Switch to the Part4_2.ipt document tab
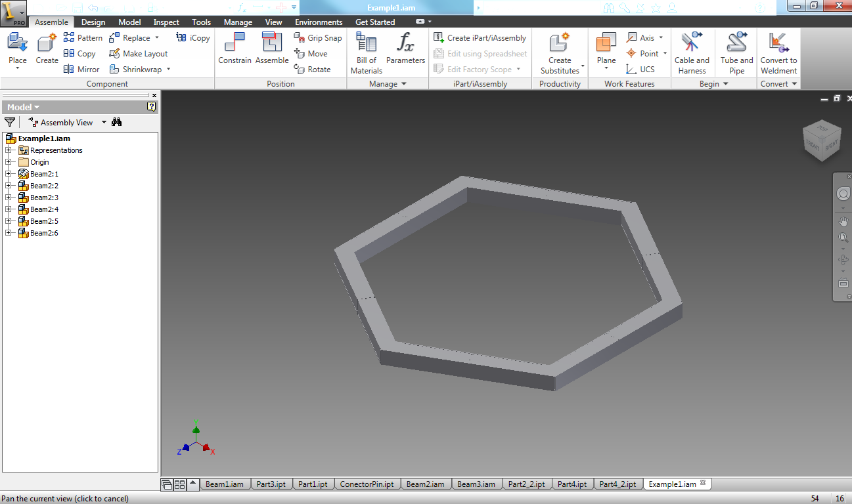The width and height of the screenshot is (852, 504). click(x=617, y=484)
